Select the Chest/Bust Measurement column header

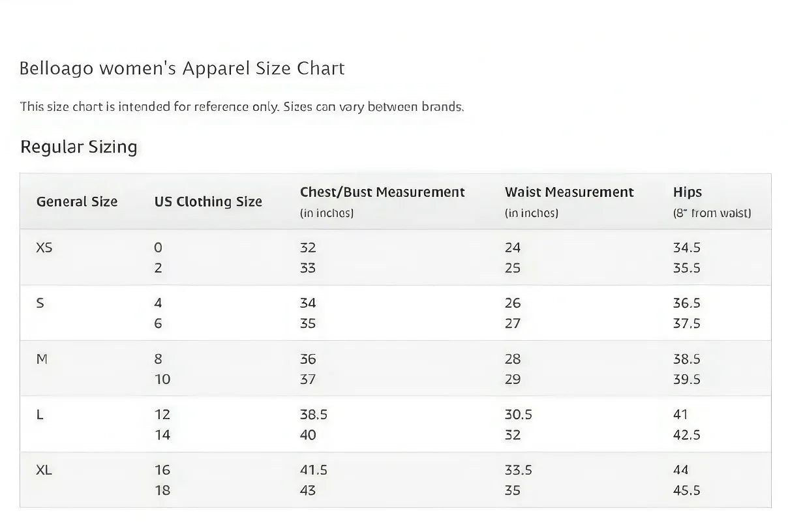click(382, 192)
